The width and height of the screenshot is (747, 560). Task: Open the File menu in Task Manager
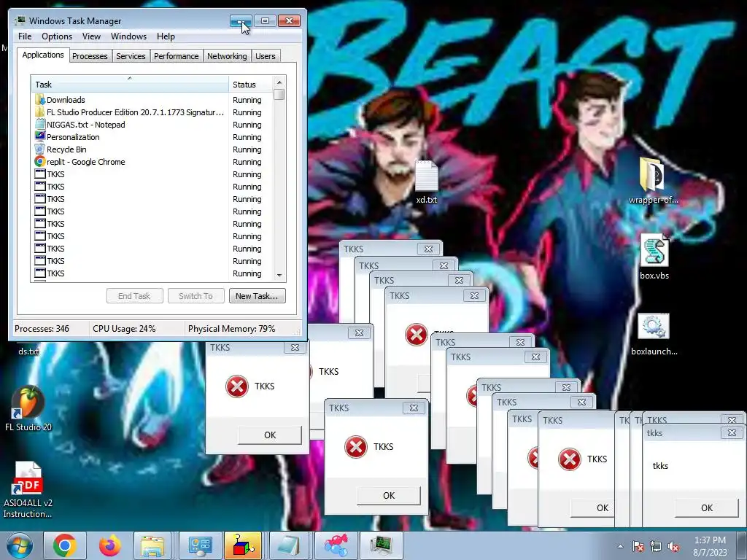tap(25, 36)
